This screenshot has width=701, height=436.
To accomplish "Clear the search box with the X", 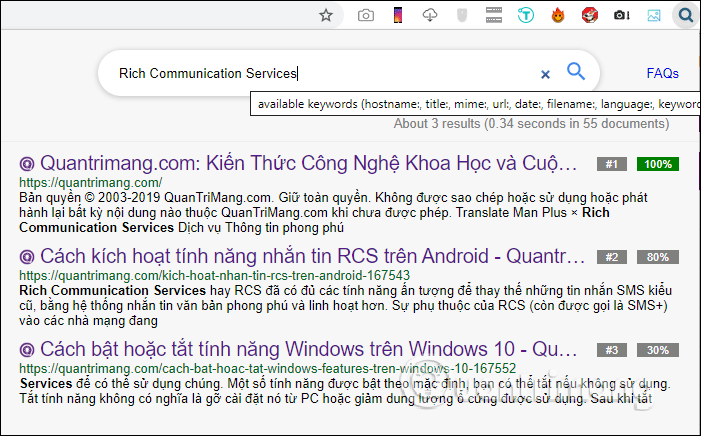I will point(545,74).
